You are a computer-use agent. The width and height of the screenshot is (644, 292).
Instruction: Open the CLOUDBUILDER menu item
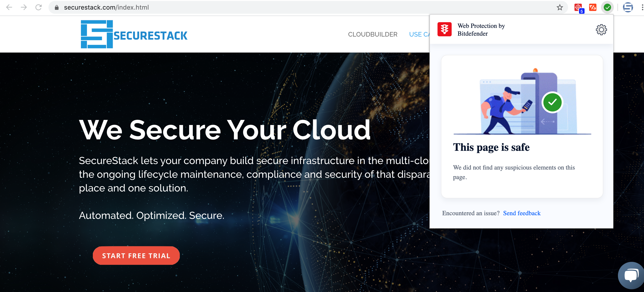tap(373, 35)
